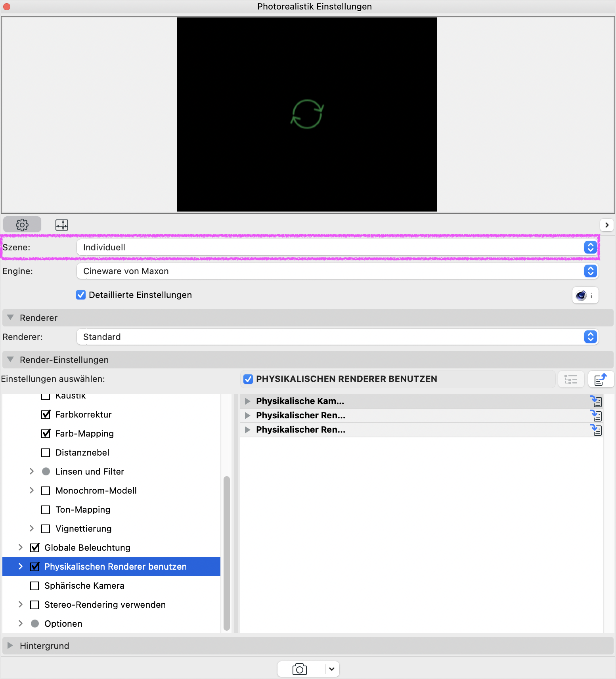Expand the Optionen tree item

pos(21,624)
